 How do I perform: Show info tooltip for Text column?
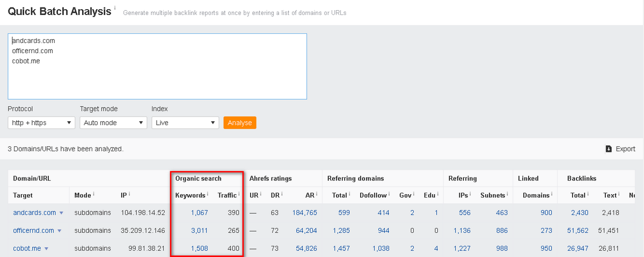point(619,194)
